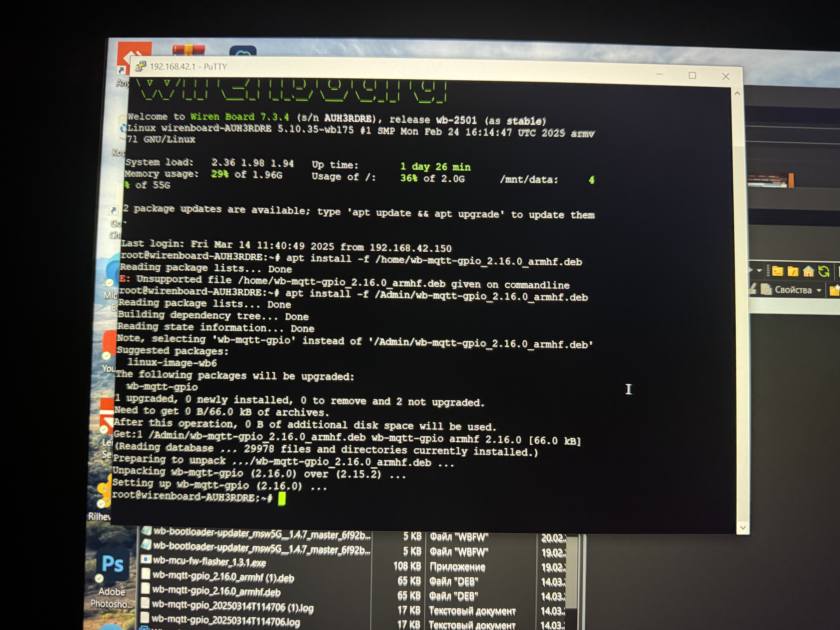Screen dimensions: 840x630
Task: Click the Last login line in terminal
Action: (x=286, y=246)
